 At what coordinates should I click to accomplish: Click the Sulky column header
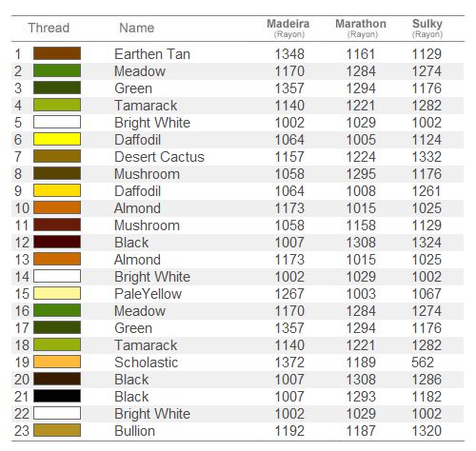coord(427,28)
